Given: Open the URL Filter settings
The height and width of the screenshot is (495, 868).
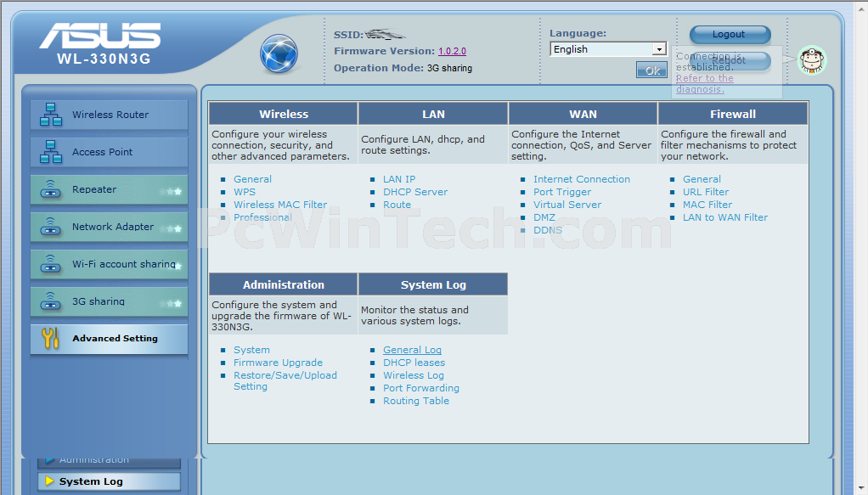Looking at the screenshot, I should (x=706, y=192).
